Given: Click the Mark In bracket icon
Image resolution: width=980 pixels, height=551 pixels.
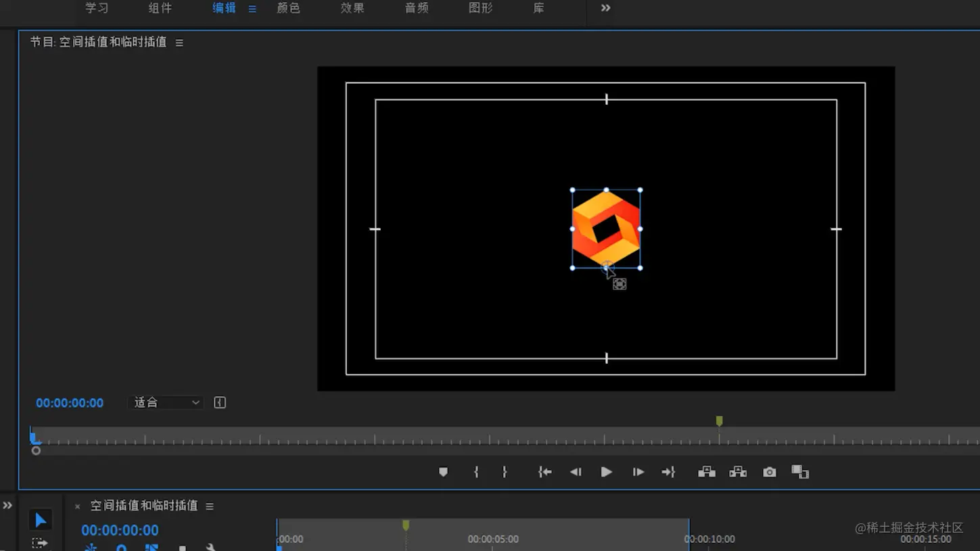Looking at the screenshot, I should coord(476,472).
